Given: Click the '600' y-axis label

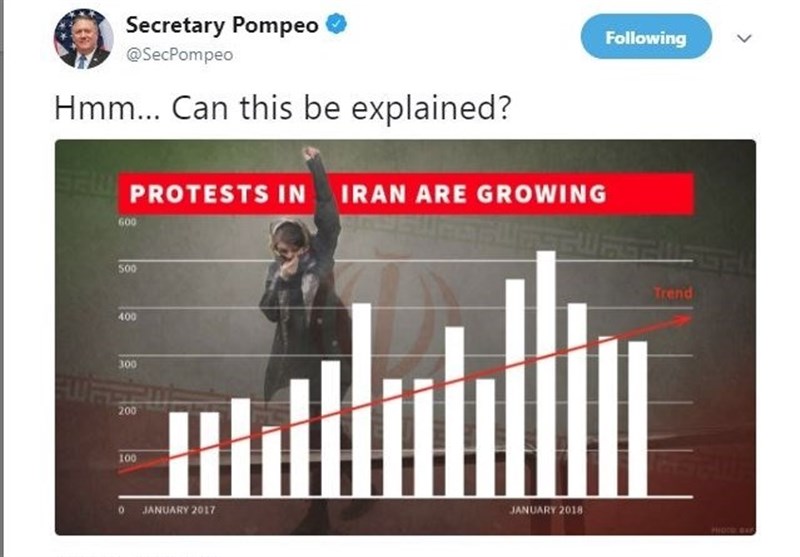Looking at the screenshot, I should [126, 222].
